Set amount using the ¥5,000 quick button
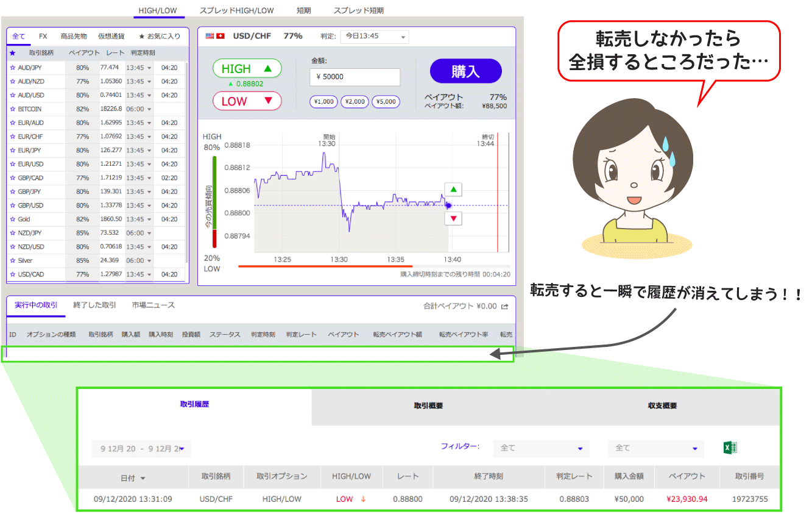 click(x=386, y=102)
